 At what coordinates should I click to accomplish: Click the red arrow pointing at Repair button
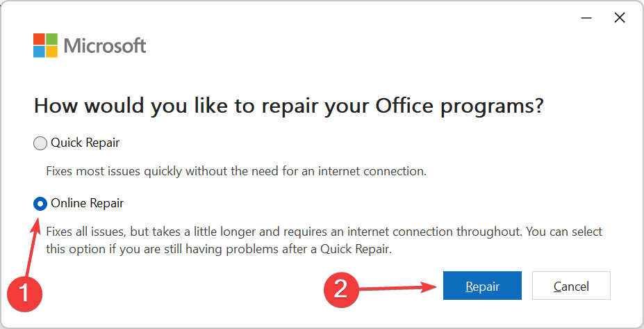397,288
